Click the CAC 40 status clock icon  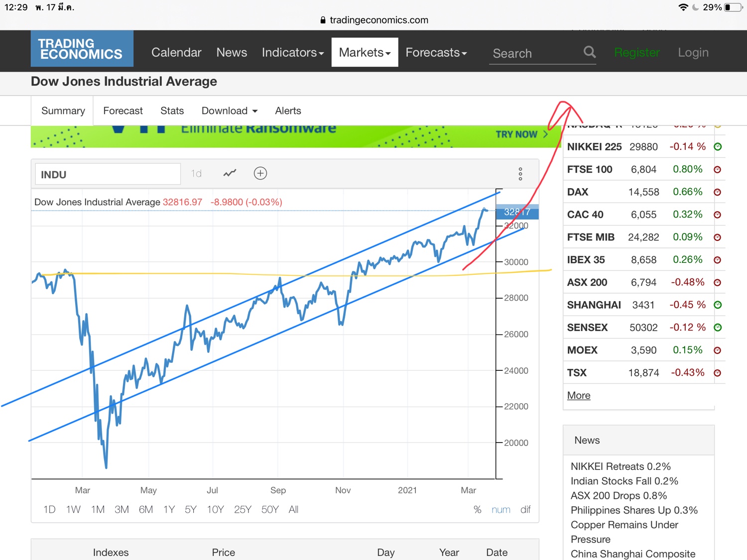(718, 215)
